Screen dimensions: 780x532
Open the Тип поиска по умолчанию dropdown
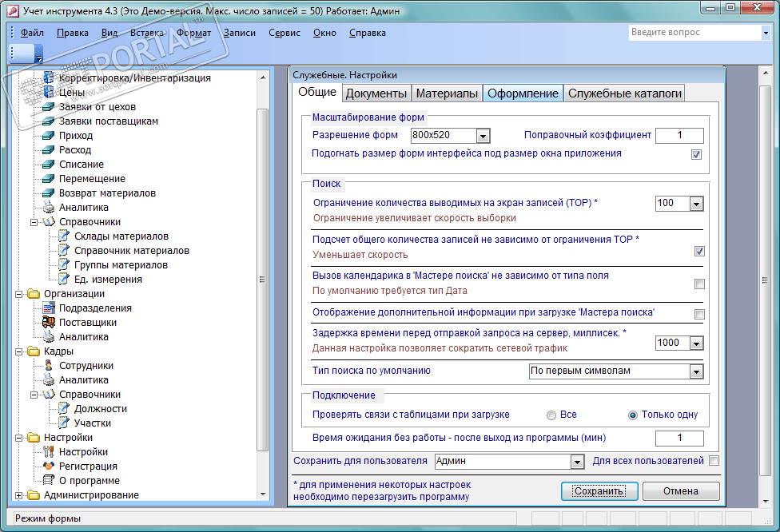tap(696, 371)
